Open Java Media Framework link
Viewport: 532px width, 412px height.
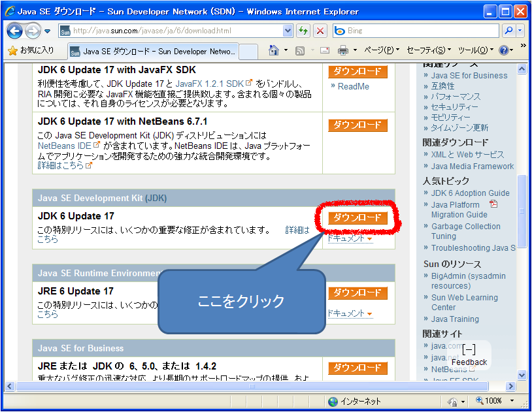(x=473, y=166)
